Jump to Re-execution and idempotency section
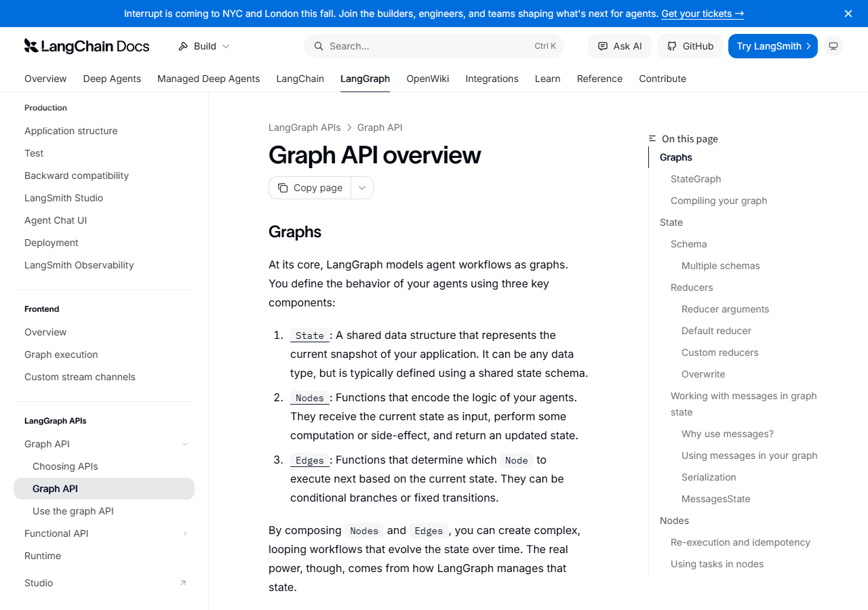Viewport: 868px width, 610px height. [x=741, y=542]
